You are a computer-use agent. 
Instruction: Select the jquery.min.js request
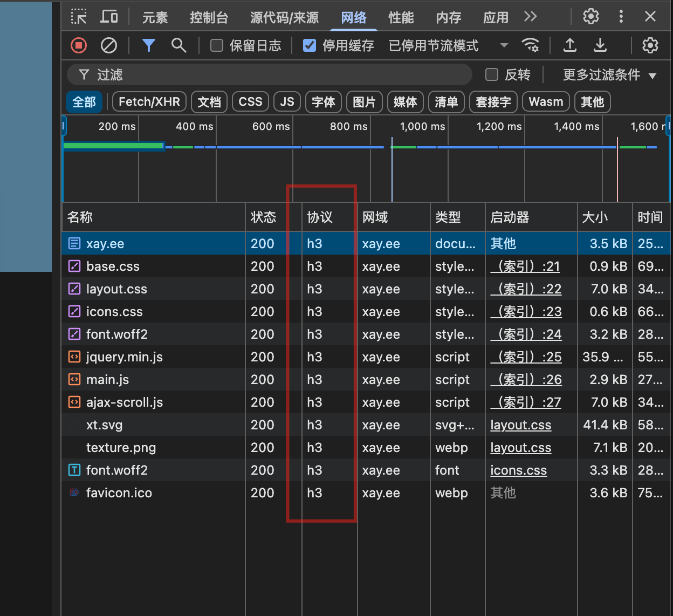coord(366,357)
